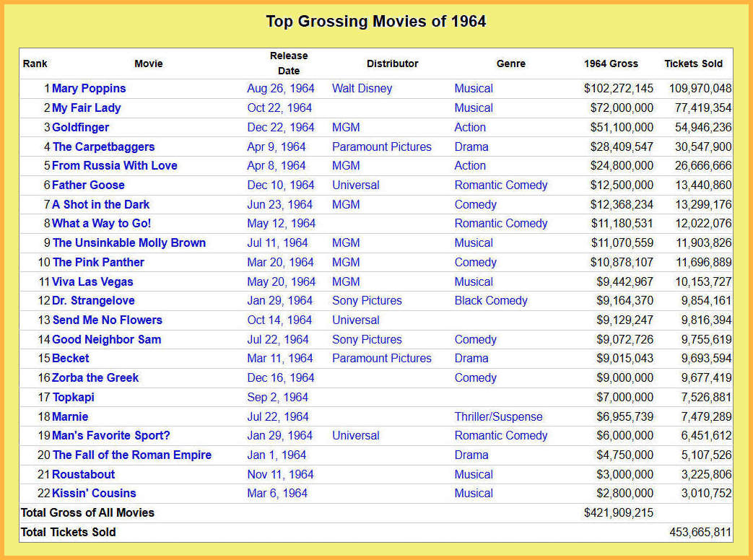753x560 pixels.
Task: Click the Goldfinger movie title
Action: tap(80, 127)
